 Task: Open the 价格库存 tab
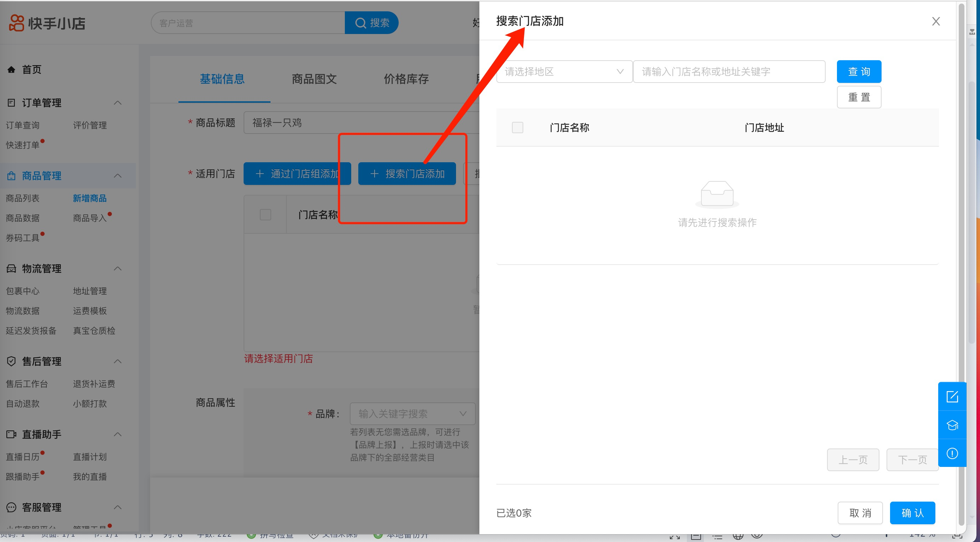(x=406, y=79)
